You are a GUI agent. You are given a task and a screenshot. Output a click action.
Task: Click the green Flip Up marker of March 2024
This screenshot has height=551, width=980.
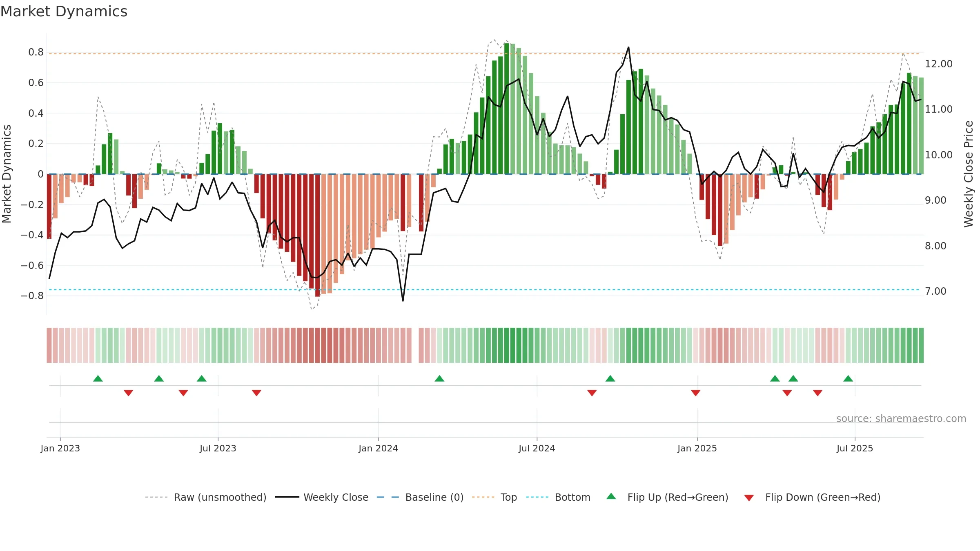point(439,379)
